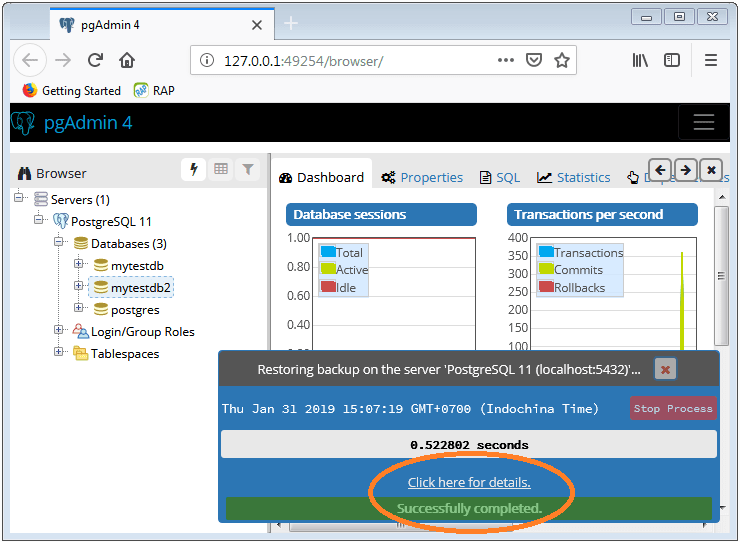Click the Firefox forward arrow button
The height and width of the screenshot is (542, 740).
coord(63,60)
